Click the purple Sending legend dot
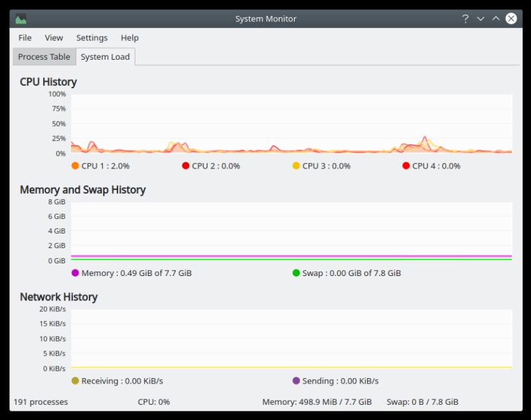 click(296, 381)
